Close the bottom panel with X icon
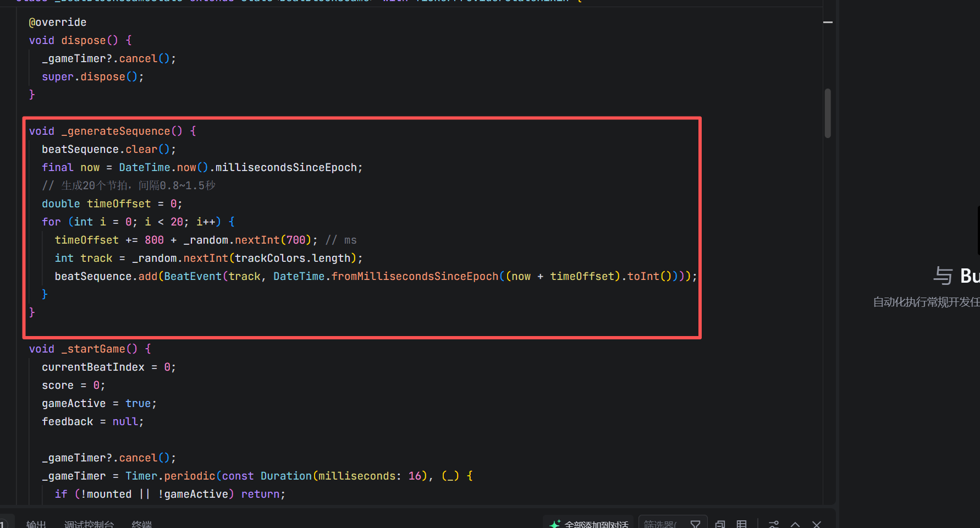 point(817,524)
